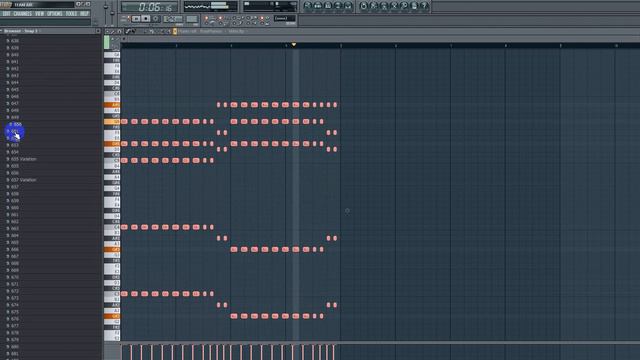Open the OPTIONS menu
The image size is (640, 360).
pyautogui.click(x=54, y=13)
